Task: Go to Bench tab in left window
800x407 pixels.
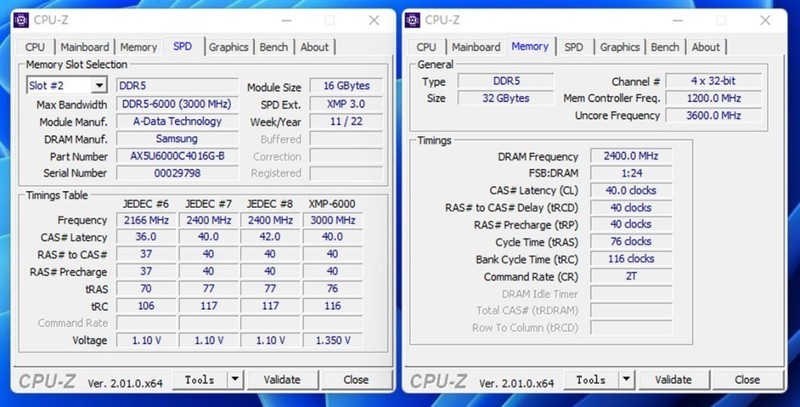Action: [x=273, y=47]
